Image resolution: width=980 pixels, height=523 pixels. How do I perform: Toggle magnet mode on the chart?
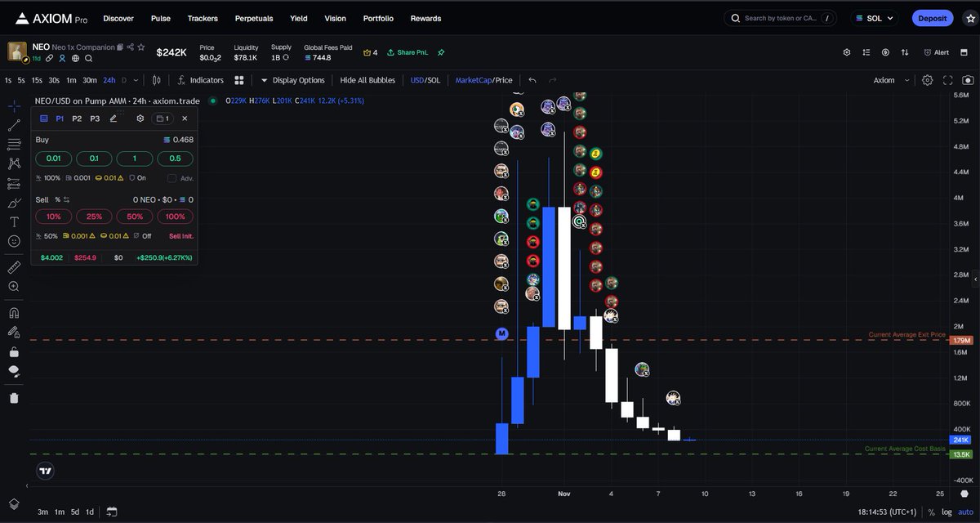[x=14, y=312]
